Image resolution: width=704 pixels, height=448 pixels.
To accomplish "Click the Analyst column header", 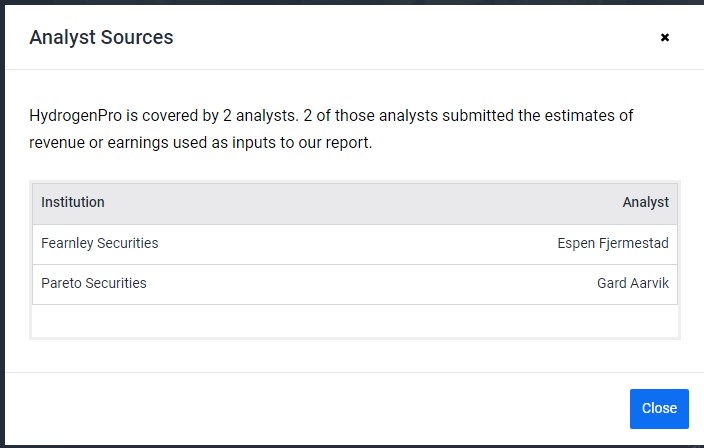I will tap(645, 202).
